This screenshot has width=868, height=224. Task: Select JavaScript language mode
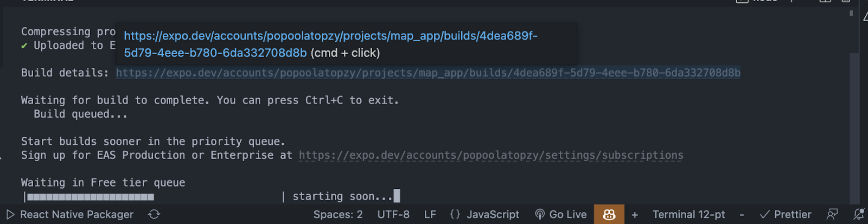pyautogui.click(x=493, y=214)
